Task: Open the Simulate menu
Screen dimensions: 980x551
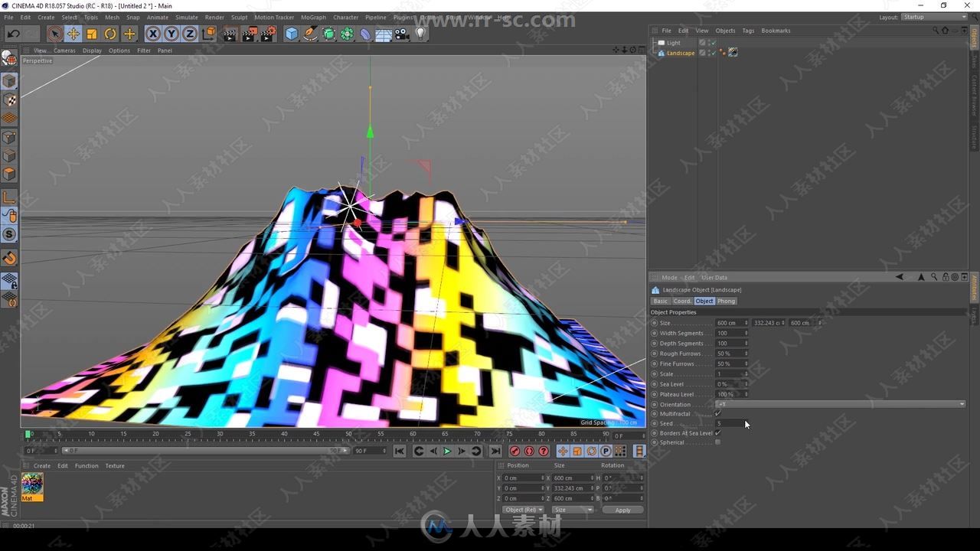Action: tap(187, 17)
